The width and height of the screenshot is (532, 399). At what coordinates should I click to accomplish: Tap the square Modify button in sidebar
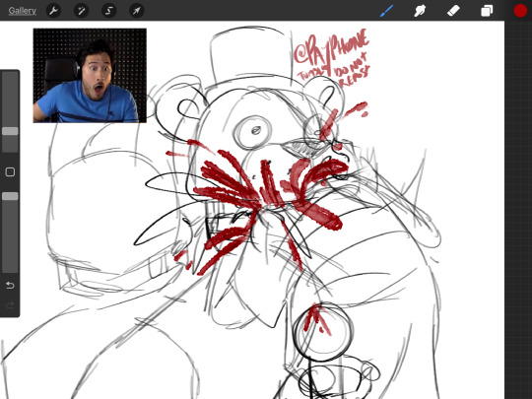10,172
